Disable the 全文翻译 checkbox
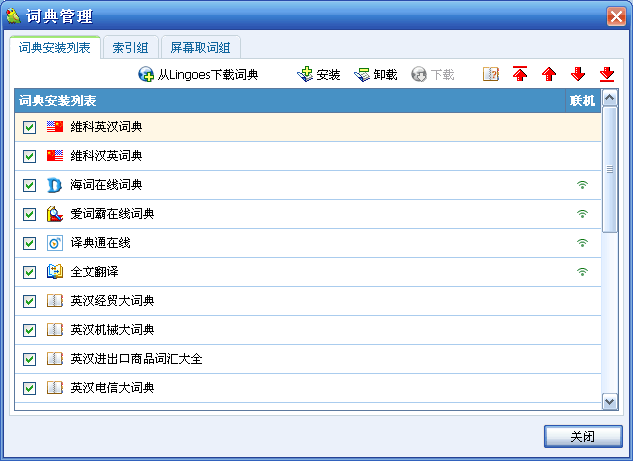The height and width of the screenshot is (461, 633). (29, 272)
